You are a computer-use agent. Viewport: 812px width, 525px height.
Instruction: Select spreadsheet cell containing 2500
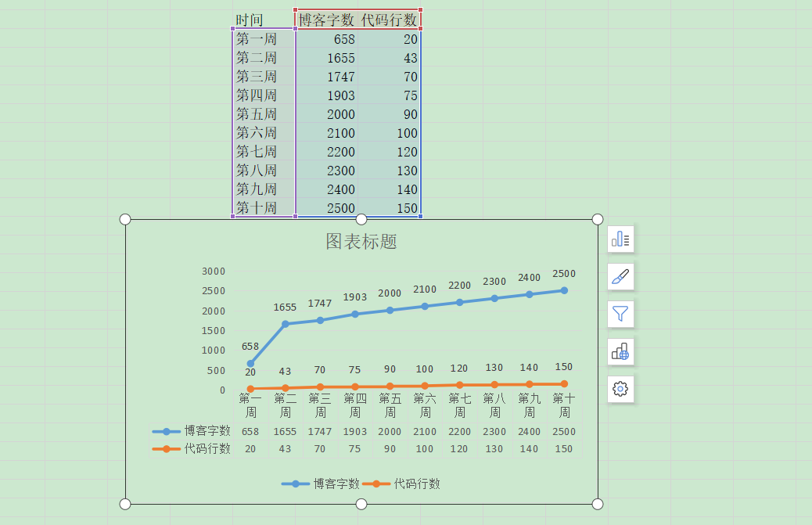(326, 207)
